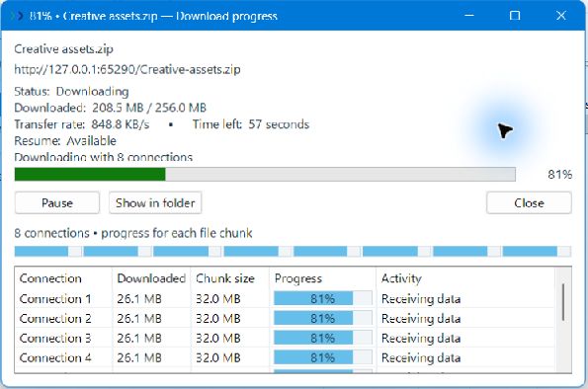The height and width of the screenshot is (389, 588).
Task: Click the Close button beside the progress bar
Action: click(529, 202)
